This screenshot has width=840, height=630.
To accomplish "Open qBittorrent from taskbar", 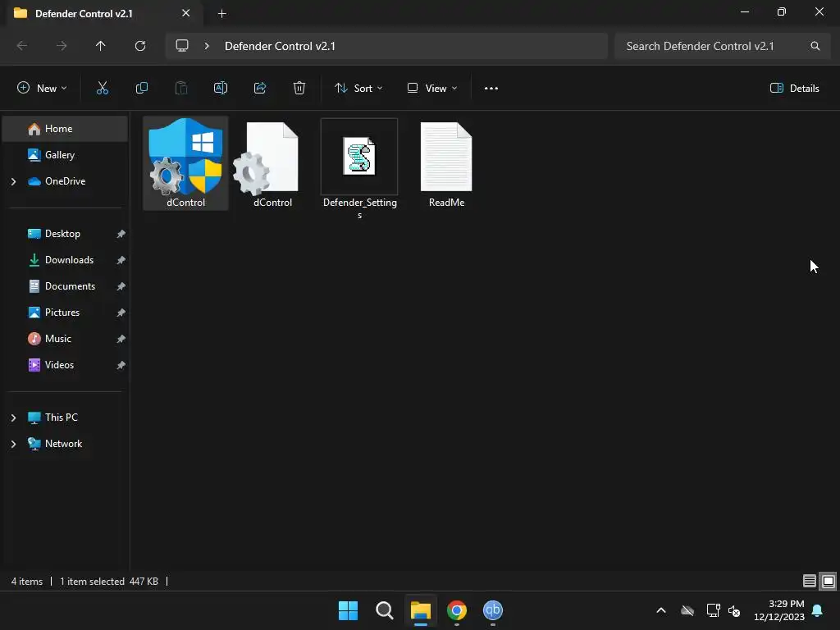I will point(493,610).
